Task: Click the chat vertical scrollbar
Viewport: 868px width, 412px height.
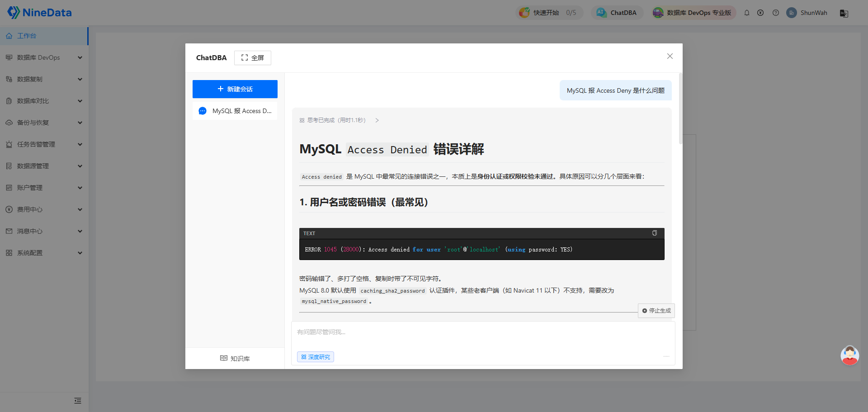Action: (x=680, y=109)
